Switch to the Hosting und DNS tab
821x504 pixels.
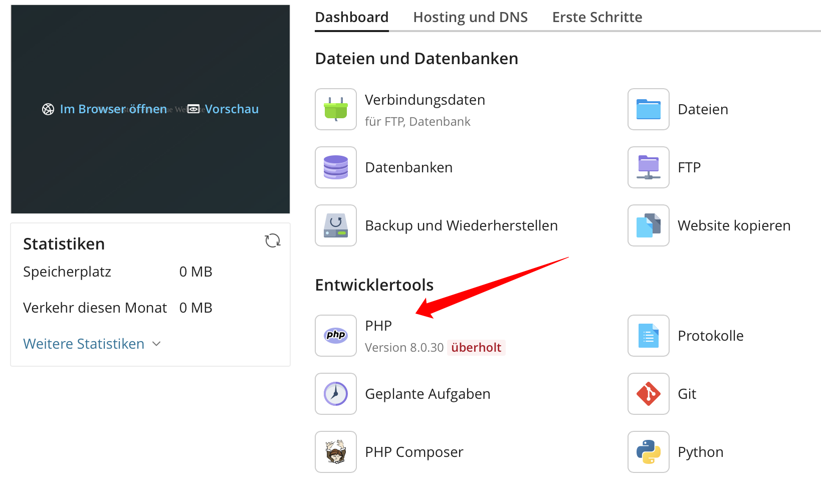pos(470,18)
